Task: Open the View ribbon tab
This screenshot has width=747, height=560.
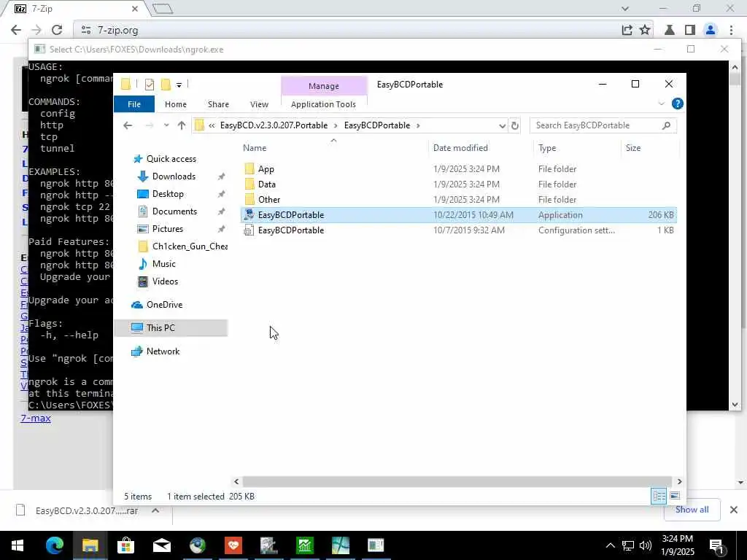Action: [x=259, y=104]
